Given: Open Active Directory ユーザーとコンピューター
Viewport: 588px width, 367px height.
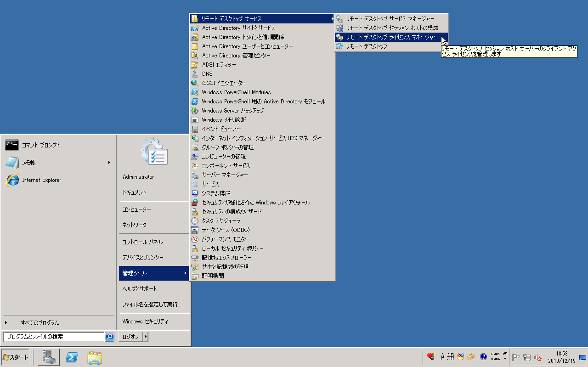Looking at the screenshot, I should coord(262,46).
